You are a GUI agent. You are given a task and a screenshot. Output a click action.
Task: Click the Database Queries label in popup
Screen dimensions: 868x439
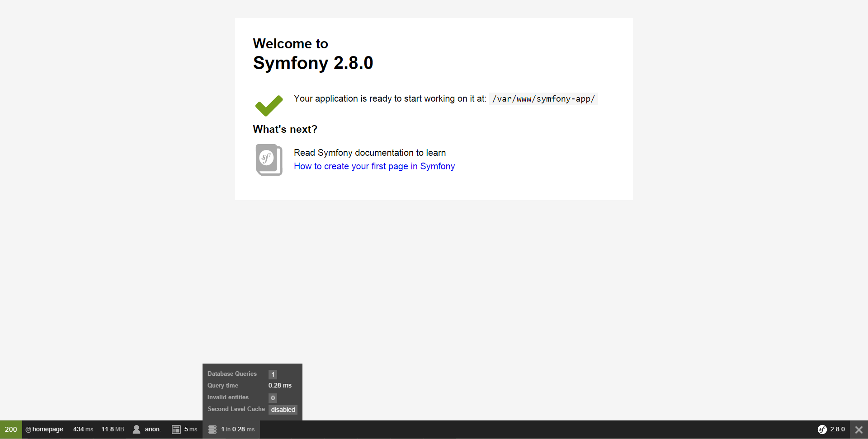(232, 374)
